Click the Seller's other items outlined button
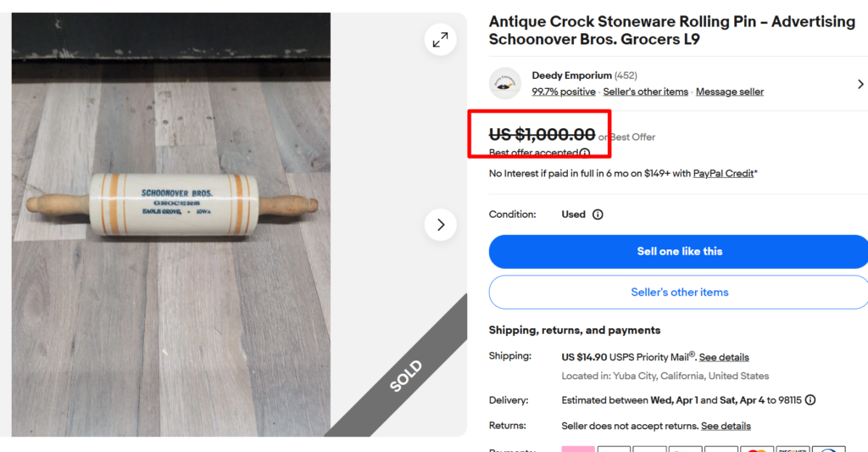 coord(679,292)
